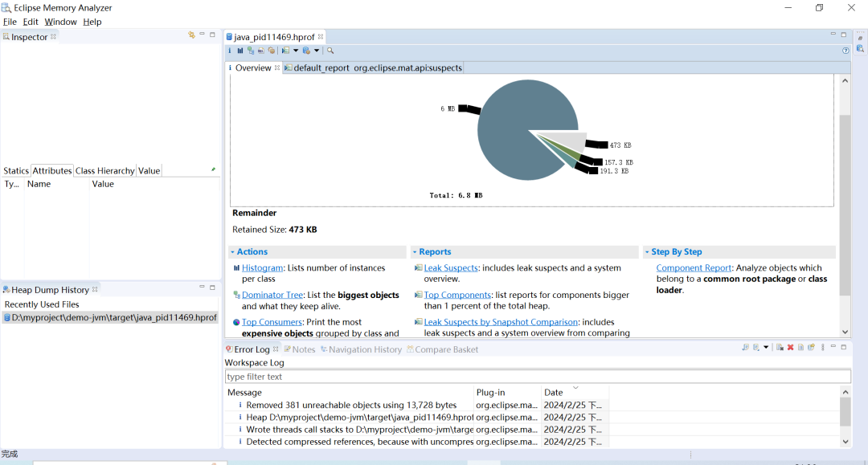
Task: Open the Histogram toolbar icon
Action: (x=240, y=51)
